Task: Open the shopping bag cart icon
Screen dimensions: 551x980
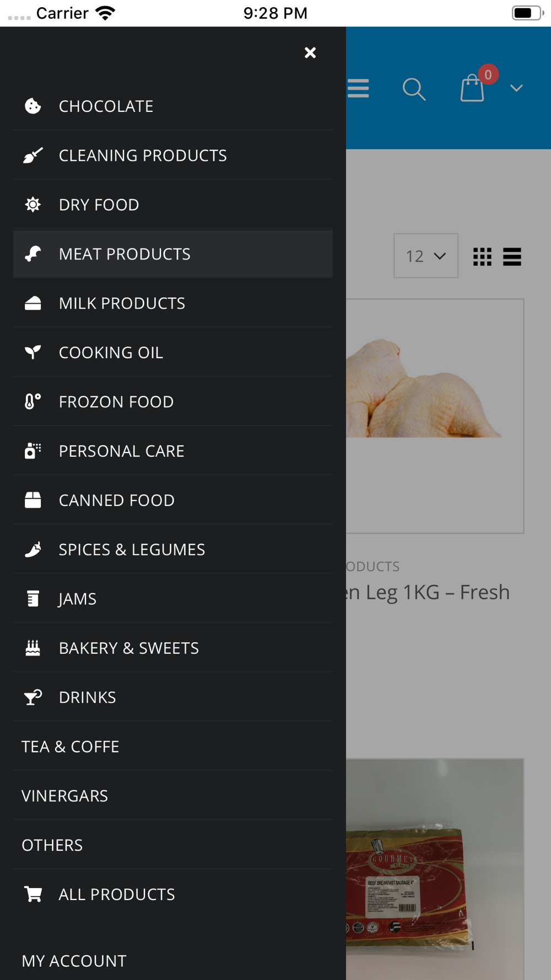Action: [x=473, y=88]
